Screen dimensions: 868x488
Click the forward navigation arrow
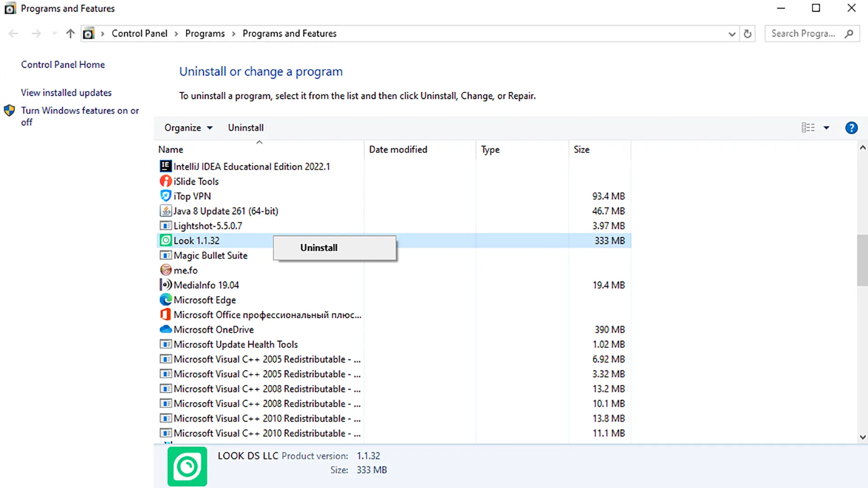(36, 33)
